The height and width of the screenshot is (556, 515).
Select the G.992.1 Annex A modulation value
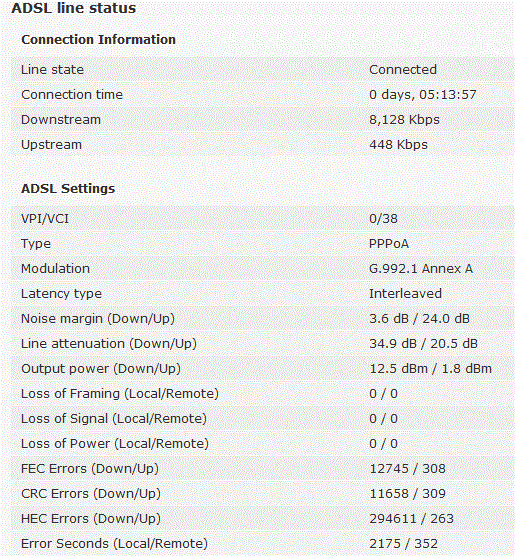421,268
